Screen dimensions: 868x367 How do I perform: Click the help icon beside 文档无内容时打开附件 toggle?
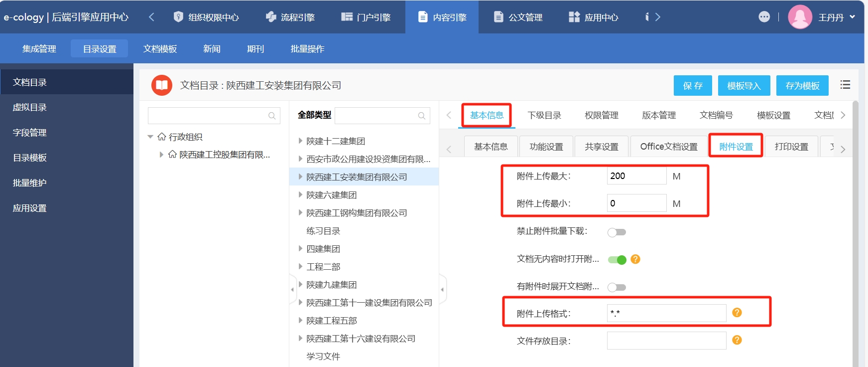click(x=635, y=259)
